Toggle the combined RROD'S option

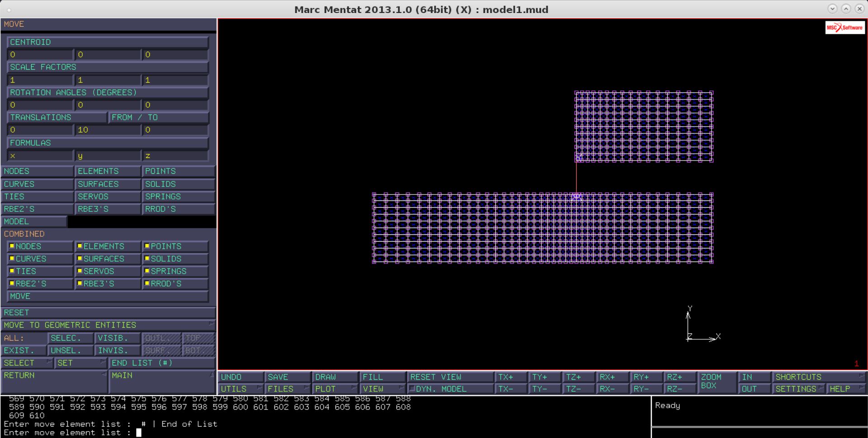click(175, 284)
